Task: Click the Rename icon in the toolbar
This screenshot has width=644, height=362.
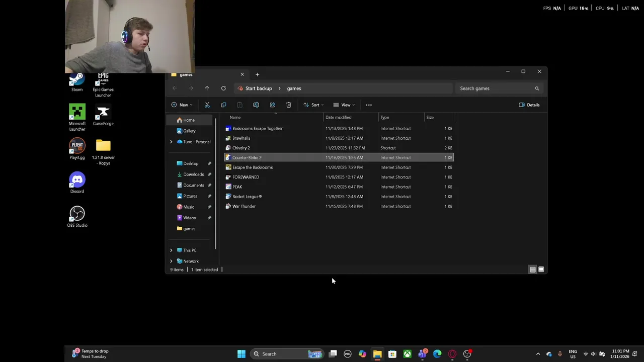Action: pyautogui.click(x=256, y=105)
